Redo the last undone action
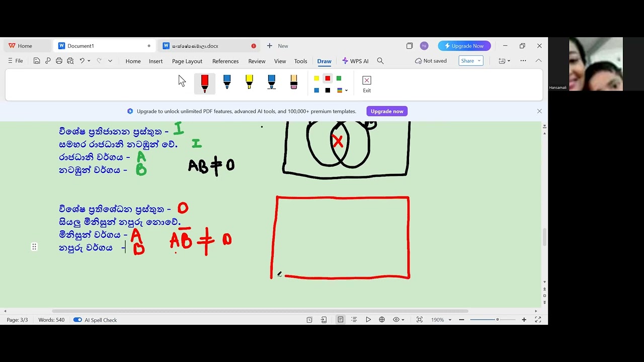 tap(99, 61)
